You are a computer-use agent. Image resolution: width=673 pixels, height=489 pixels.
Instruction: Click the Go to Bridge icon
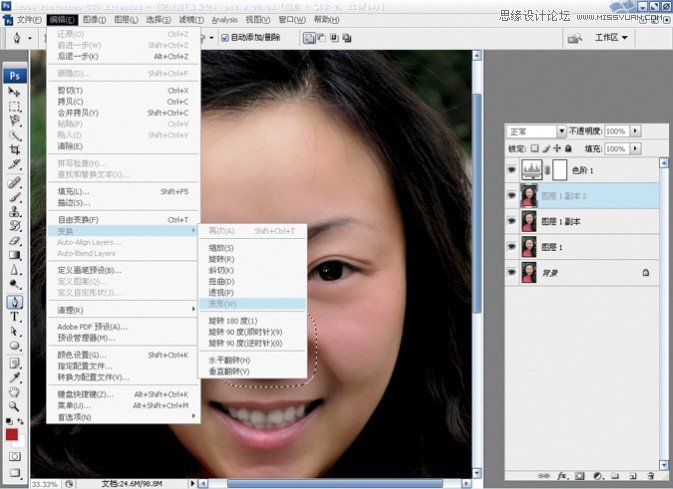click(x=575, y=38)
